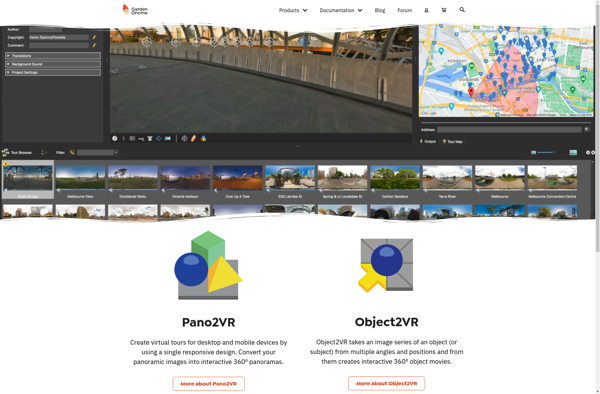The height and width of the screenshot is (394, 600).
Task: Click the Address input field
Action: (x=509, y=130)
